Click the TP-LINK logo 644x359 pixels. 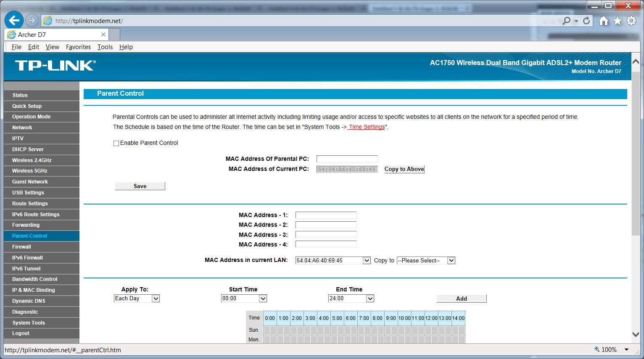point(55,66)
